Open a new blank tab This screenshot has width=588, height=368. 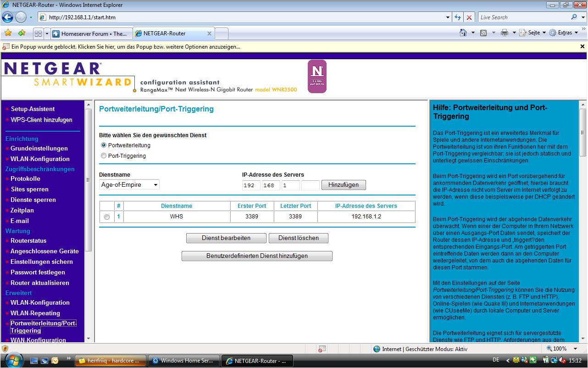click(x=222, y=33)
